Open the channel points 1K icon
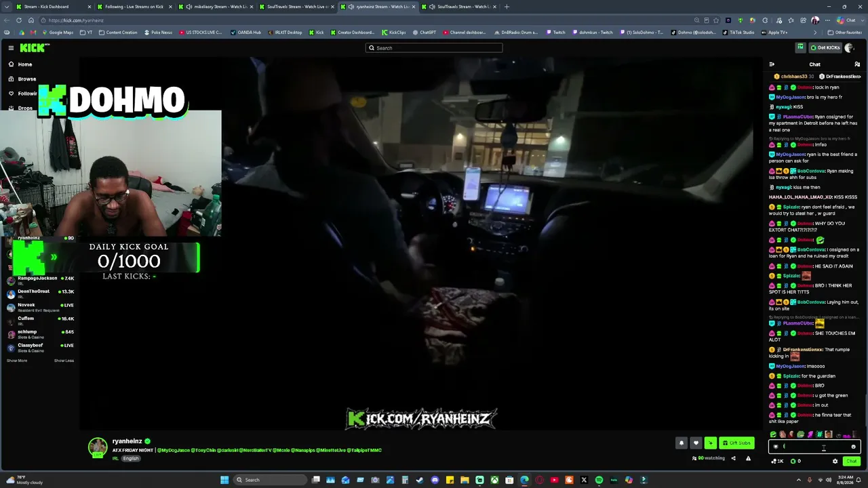 click(777, 461)
